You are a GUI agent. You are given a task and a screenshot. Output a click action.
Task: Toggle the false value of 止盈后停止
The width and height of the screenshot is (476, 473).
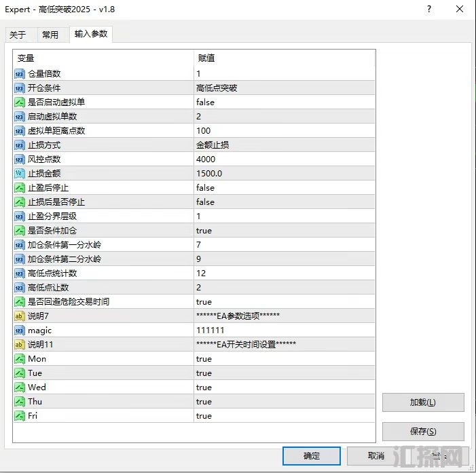(285, 188)
